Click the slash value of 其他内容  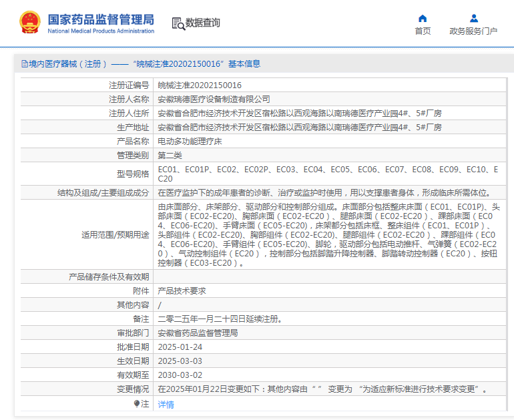(x=160, y=305)
